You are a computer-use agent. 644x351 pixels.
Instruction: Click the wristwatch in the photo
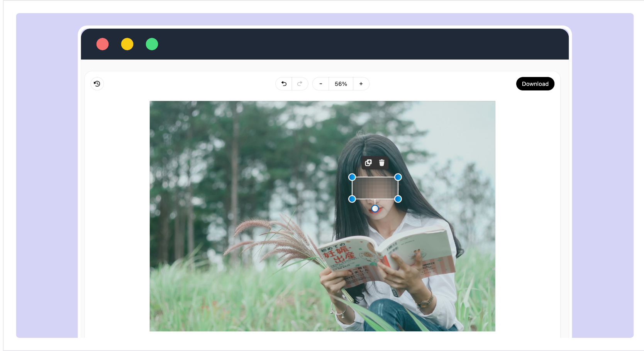425,301
